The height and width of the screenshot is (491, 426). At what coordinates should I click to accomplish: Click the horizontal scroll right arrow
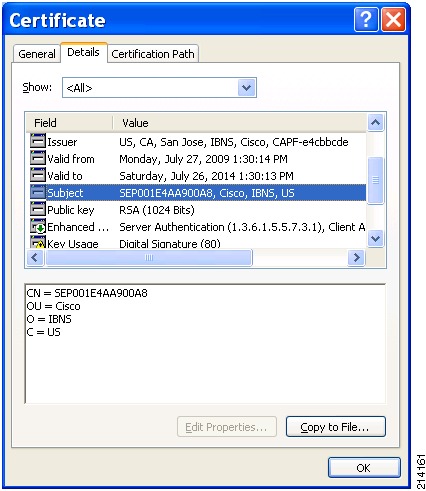click(x=356, y=257)
